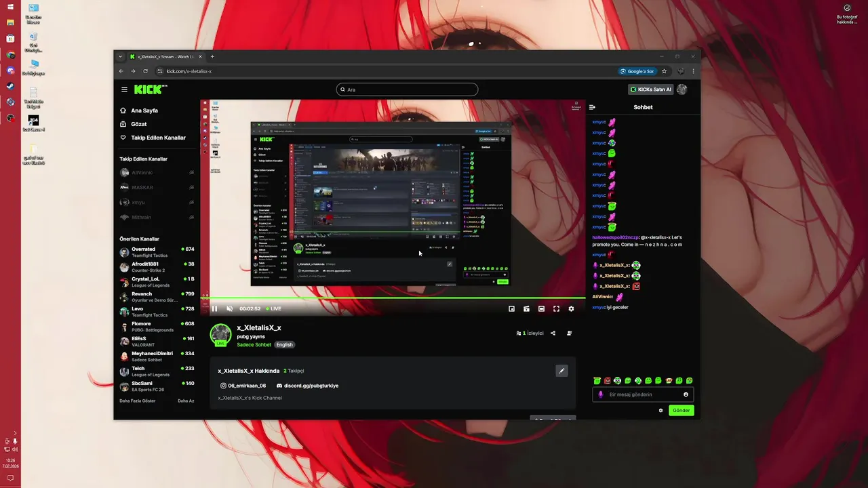The height and width of the screenshot is (488, 868).
Task: Open user icon right of share button
Action: pyautogui.click(x=569, y=333)
